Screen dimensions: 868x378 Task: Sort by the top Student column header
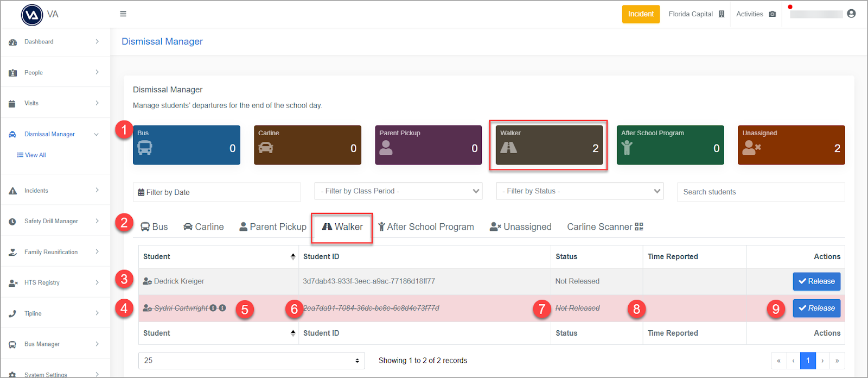(218, 256)
